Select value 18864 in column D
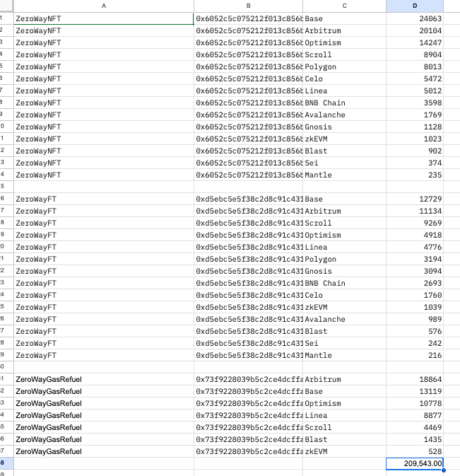Image resolution: width=460 pixels, height=476 pixels. [x=415, y=380]
